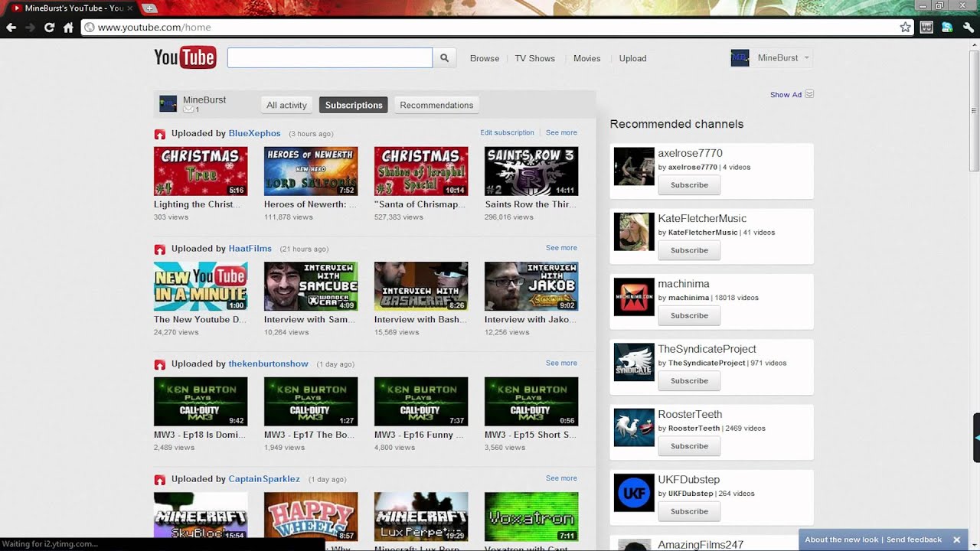The height and width of the screenshot is (551, 980).
Task: Play Heroes of Newerth video thumbnail
Action: coord(311,171)
